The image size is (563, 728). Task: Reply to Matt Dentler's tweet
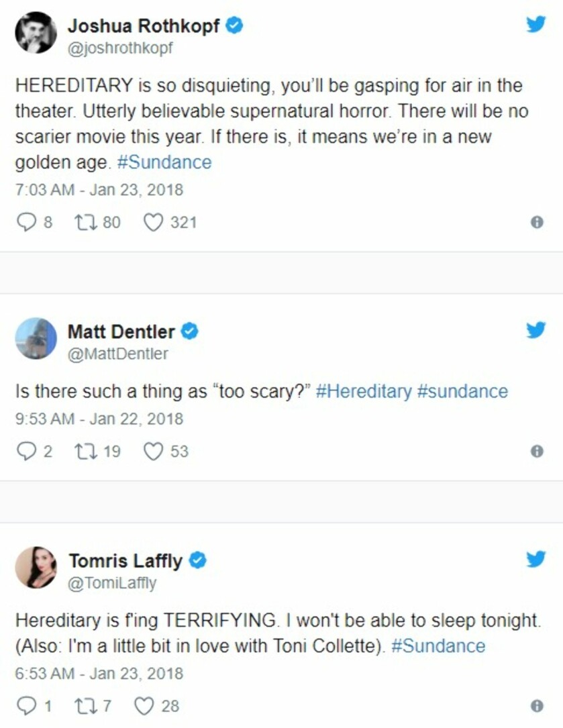[x=26, y=452]
